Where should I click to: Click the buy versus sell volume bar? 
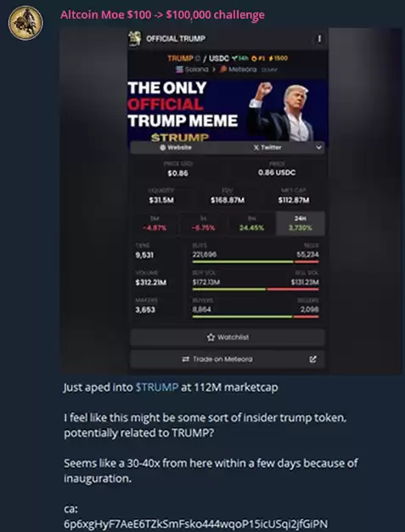pos(256,290)
